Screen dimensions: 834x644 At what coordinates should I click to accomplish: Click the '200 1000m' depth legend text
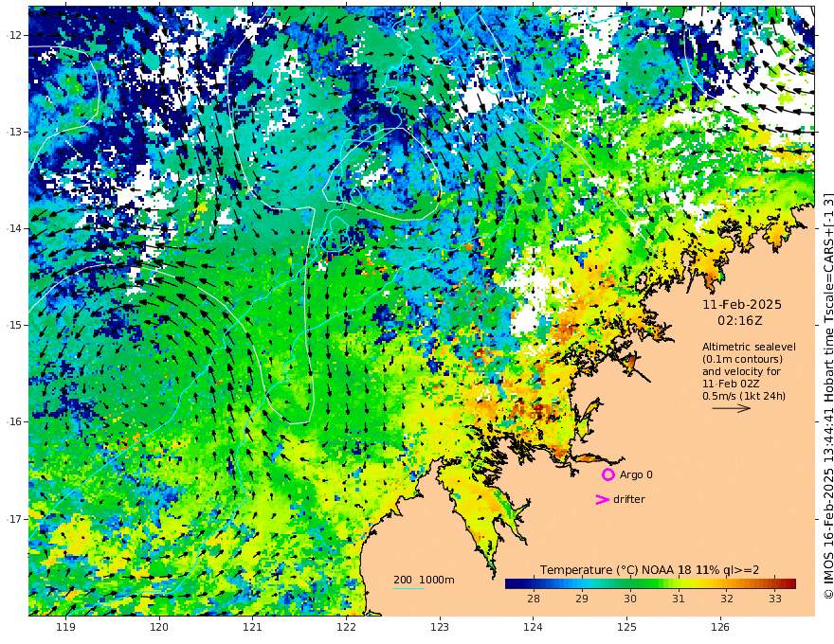point(424,580)
